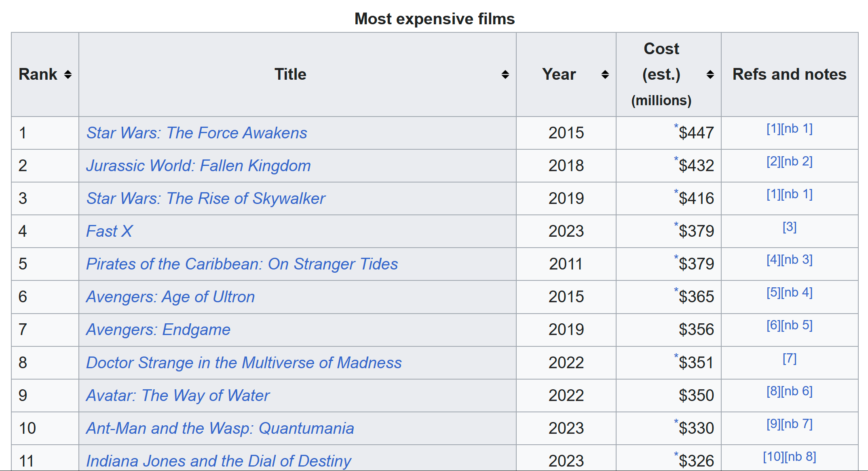Open note [nb 6] for Avatar row
The image size is (868, 471).
click(x=796, y=391)
